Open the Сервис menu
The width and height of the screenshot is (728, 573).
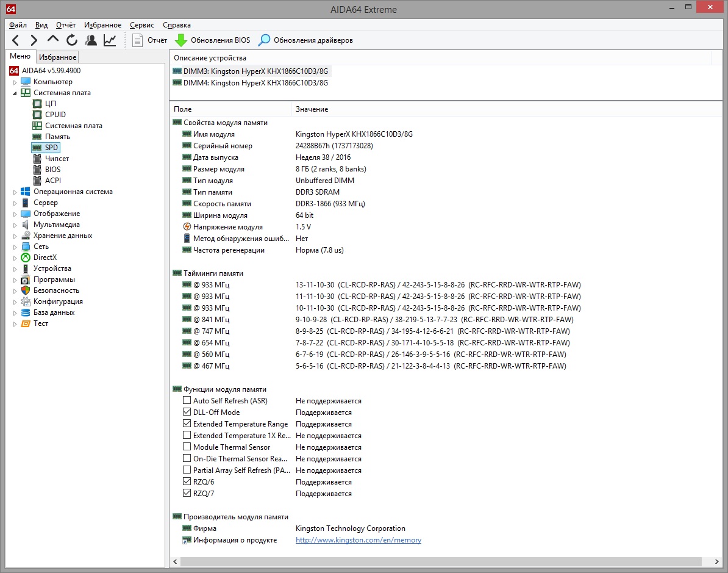[x=141, y=25]
